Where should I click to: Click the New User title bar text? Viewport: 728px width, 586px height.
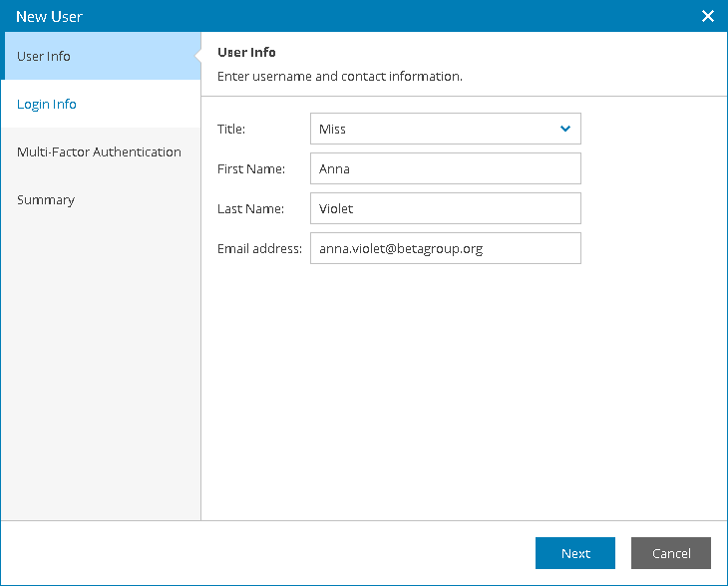click(49, 16)
